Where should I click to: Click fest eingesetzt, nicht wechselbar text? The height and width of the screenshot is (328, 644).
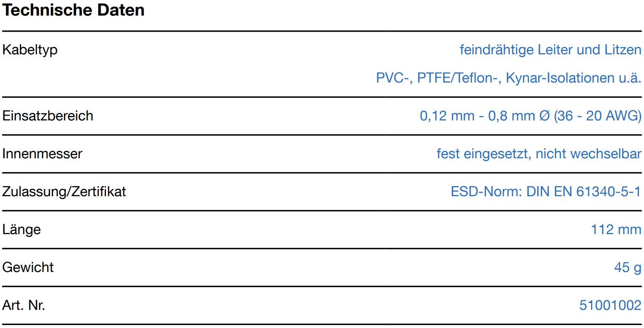(539, 154)
